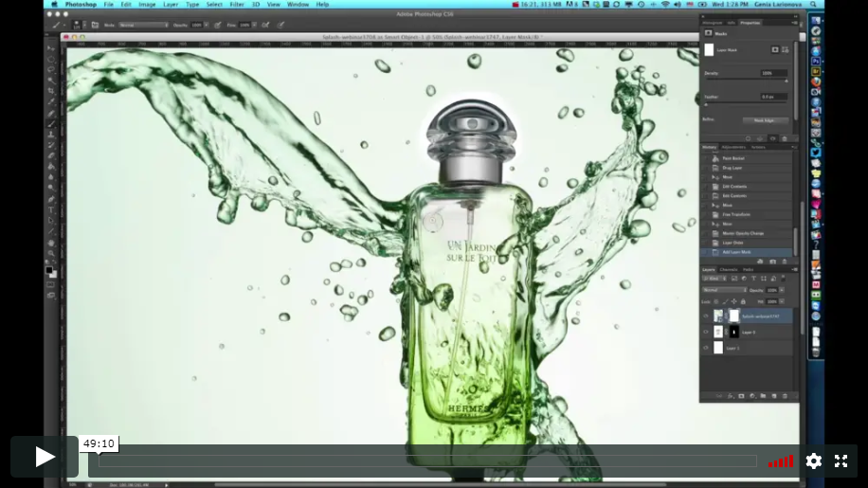Click tablet pressure for size icon
This screenshot has height=488, width=868.
281,25
